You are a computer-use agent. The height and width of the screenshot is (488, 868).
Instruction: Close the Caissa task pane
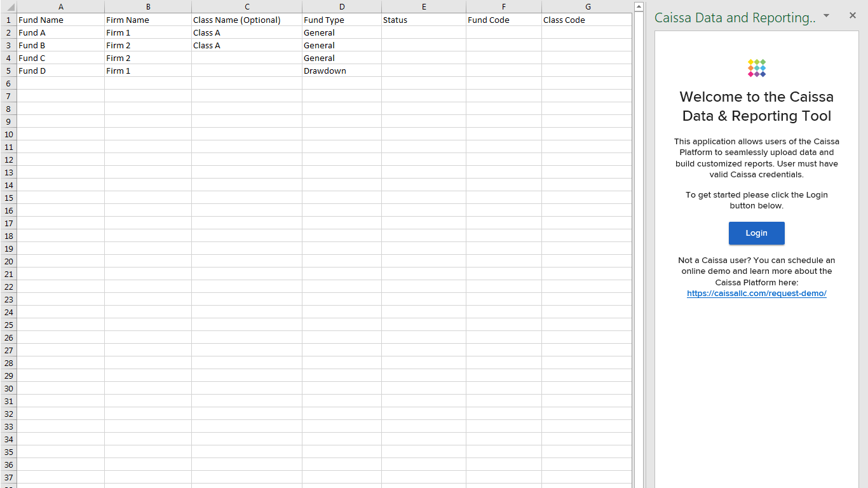click(853, 15)
